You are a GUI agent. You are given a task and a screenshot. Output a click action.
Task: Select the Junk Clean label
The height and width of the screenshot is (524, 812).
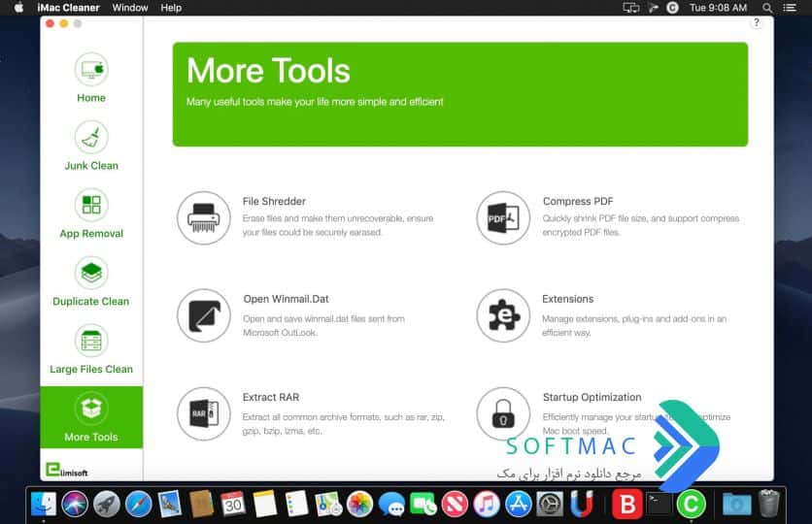pos(91,166)
